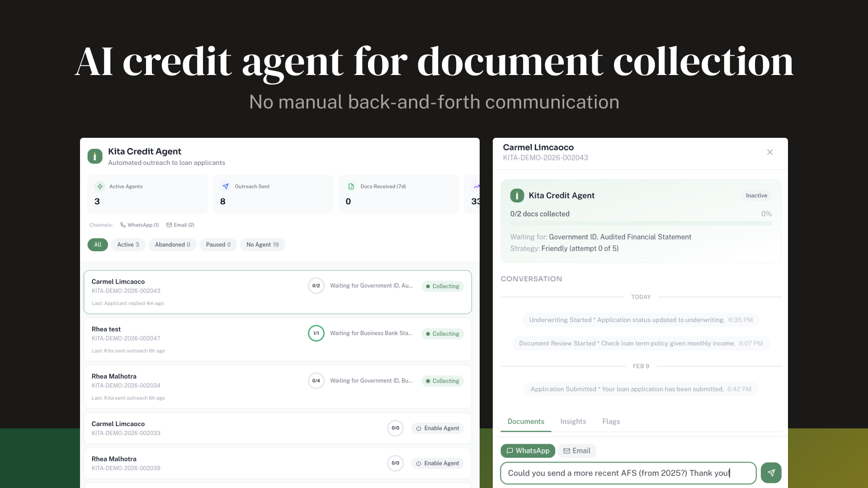Viewport: 868px width, 488px height.
Task: Open the Flags tab
Action: tap(611, 421)
